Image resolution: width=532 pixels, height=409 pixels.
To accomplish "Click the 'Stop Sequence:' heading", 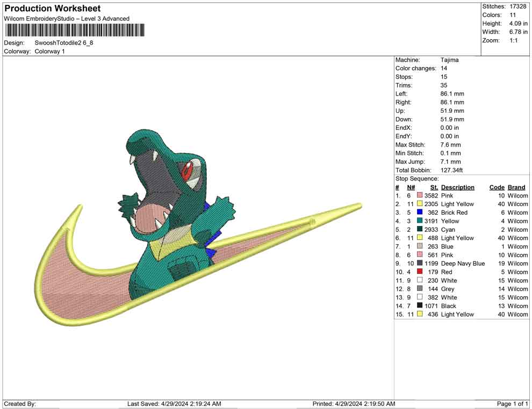I will click(x=417, y=179).
